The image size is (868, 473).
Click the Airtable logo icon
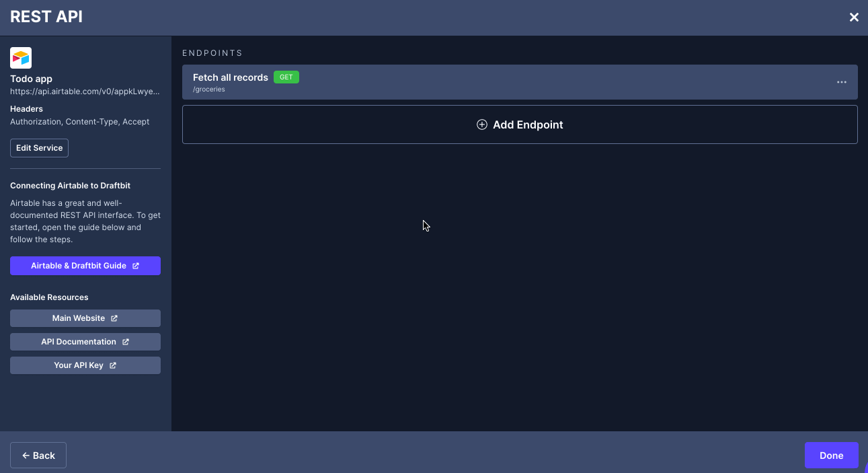click(x=21, y=58)
